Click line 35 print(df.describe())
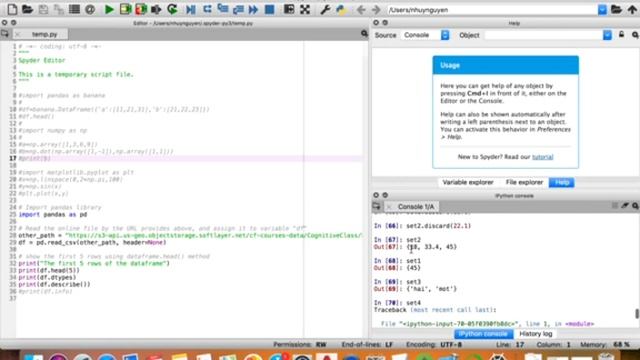 pyautogui.click(x=54, y=284)
